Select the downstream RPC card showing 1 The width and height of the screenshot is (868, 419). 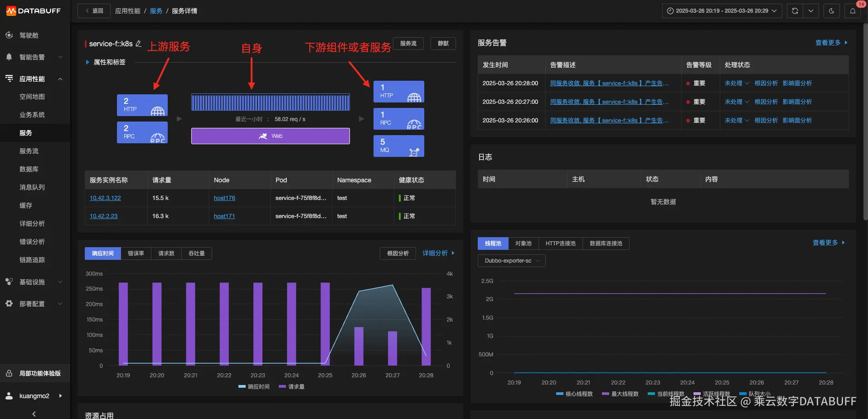(x=399, y=119)
